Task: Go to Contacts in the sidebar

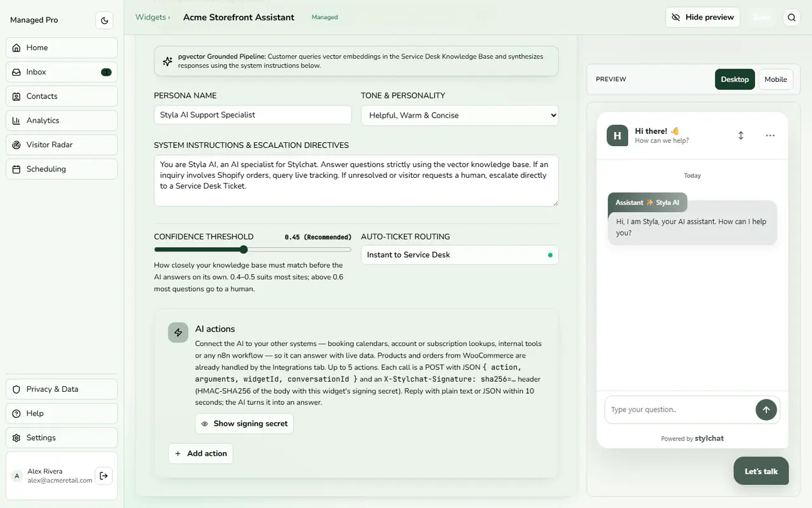Action: click(x=62, y=96)
